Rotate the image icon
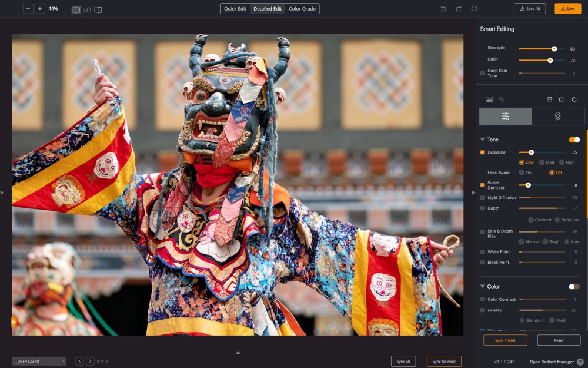The height and width of the screenshot is (368, 588). point(574,100)
